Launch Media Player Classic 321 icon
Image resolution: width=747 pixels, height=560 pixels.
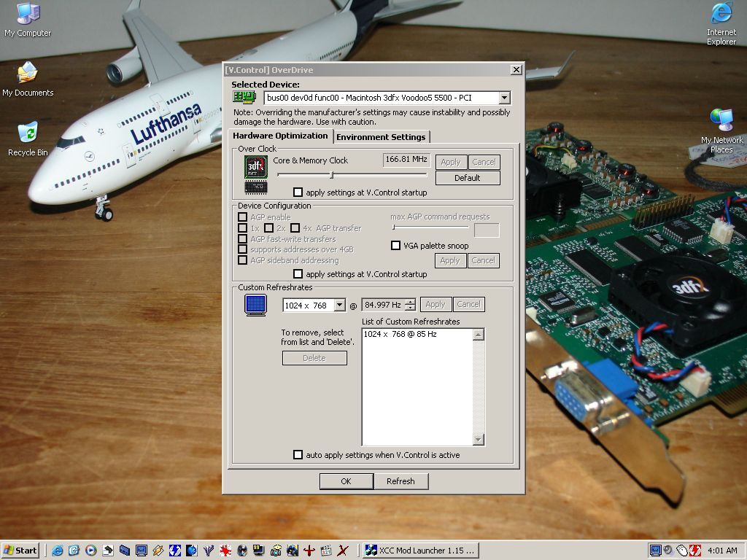point(326,551)
